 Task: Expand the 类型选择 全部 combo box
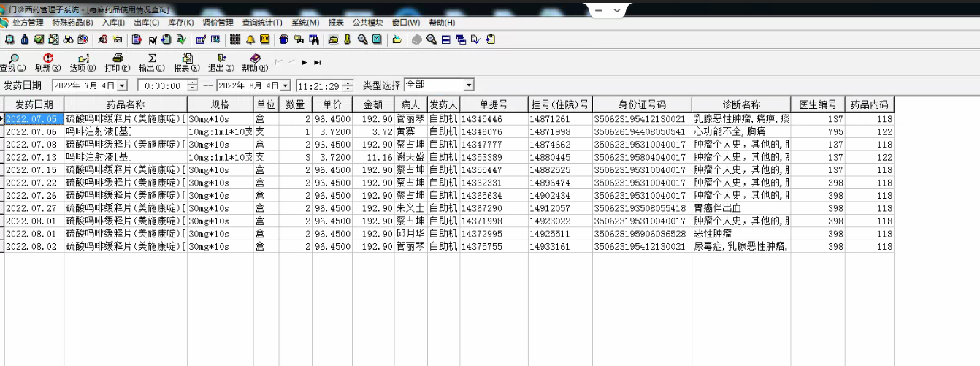[x=468, y=85]
